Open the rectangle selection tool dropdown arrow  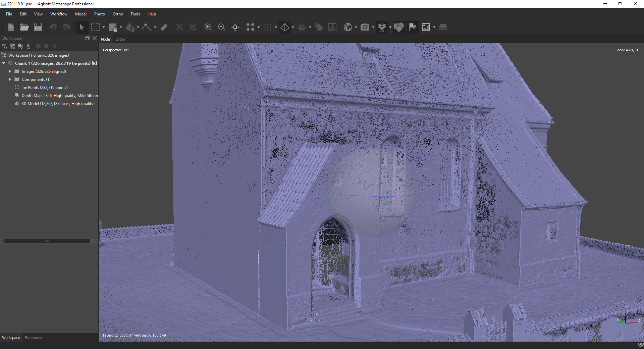coord(104,28)
